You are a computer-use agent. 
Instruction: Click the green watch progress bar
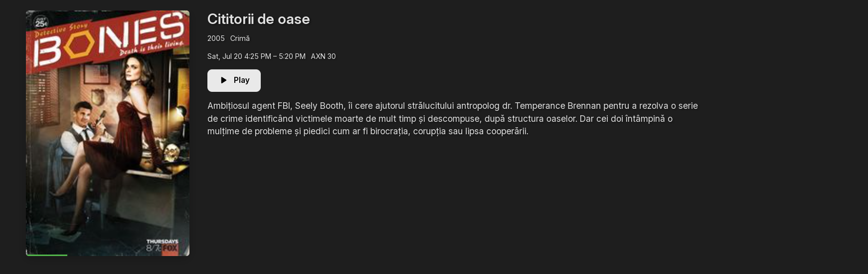click(47, 255)
